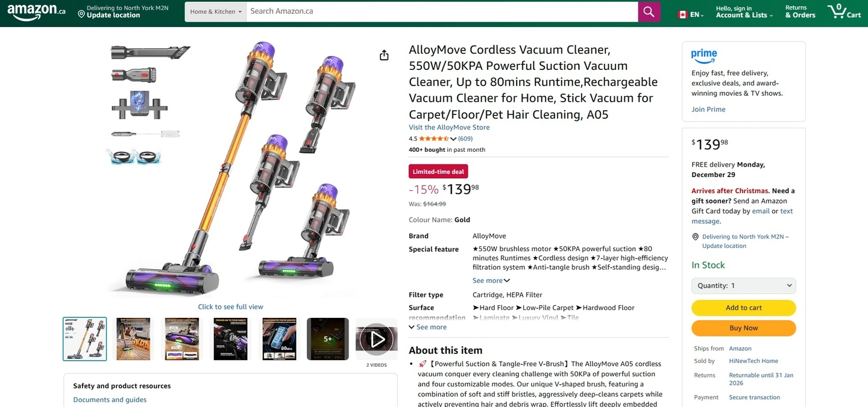Open the star rating popover arrow
868x407 pixels.
pos(453,139)
